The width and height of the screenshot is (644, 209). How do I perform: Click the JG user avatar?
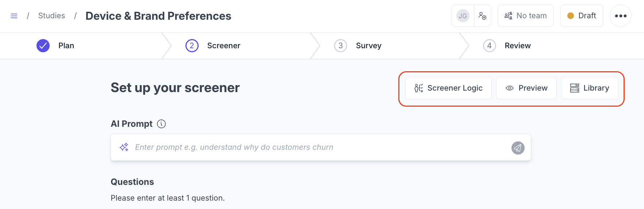(463, 16)
